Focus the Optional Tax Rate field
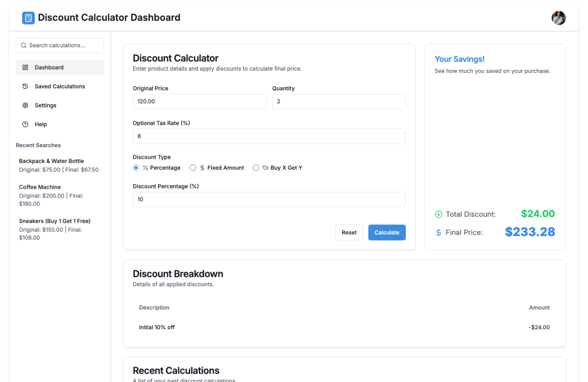Image resolution: width=588 pixels, height=382 pixels. (269, 136)
